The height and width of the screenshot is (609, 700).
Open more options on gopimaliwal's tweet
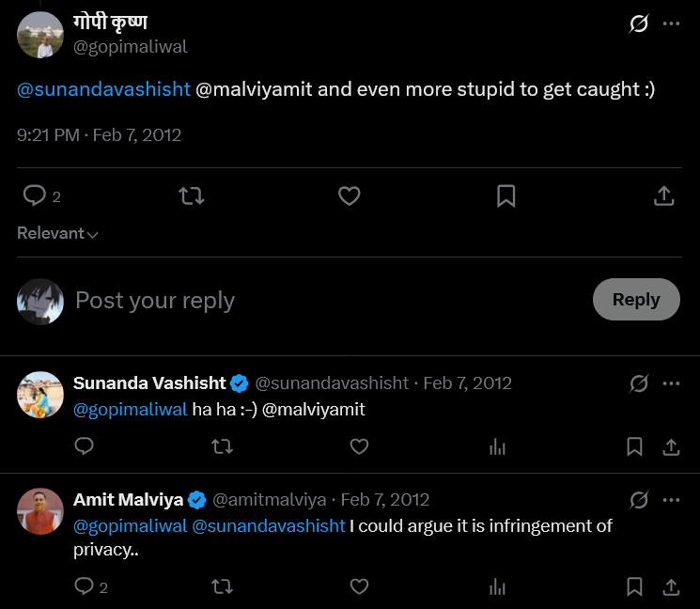point(671,23)
